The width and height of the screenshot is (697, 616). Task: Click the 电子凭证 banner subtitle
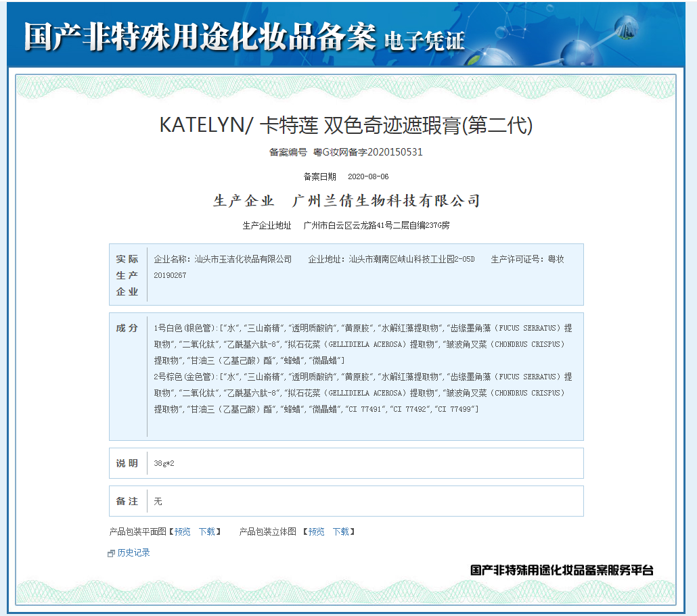point(424,41)
